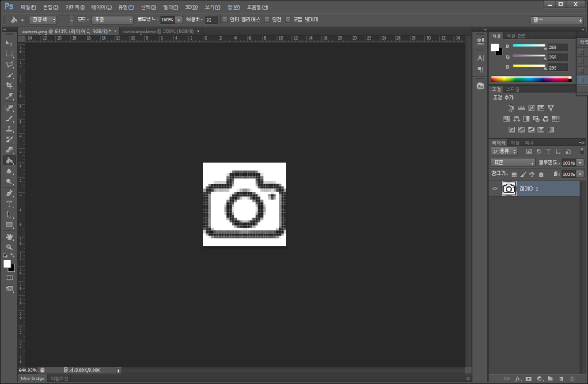The height and width of the screenshot is (384, 588).
Task: Click the 허용치 tolerance input field
Action: (x=211, y=20)
